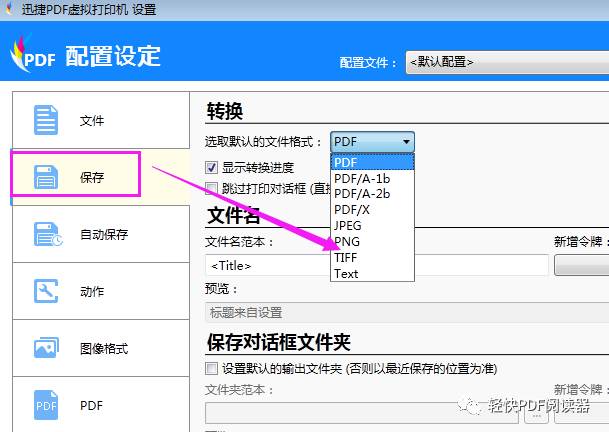Select PNG output format
This screenshot has height=432, width=609.
coord(372,242)
